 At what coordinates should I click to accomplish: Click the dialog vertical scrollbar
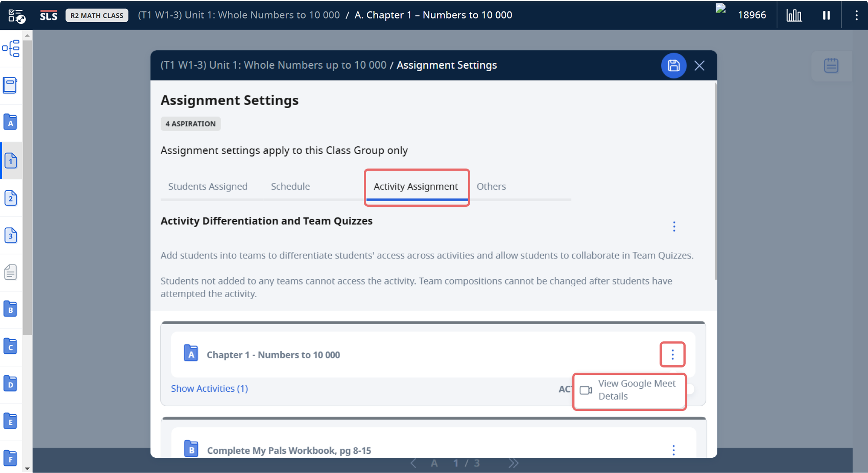(715, 182)
